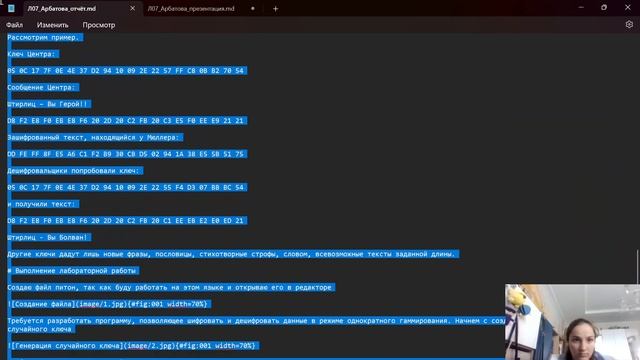This screenshot has height=360, width=640.
Task: Click the line "Сообщение Центра:"
Action: point(41,88)
